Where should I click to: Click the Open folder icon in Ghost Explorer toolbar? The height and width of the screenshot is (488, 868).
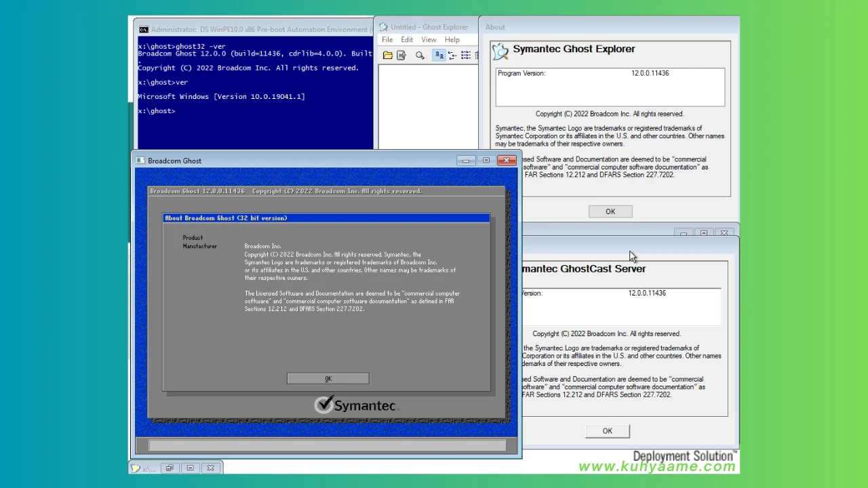point(387,56)
